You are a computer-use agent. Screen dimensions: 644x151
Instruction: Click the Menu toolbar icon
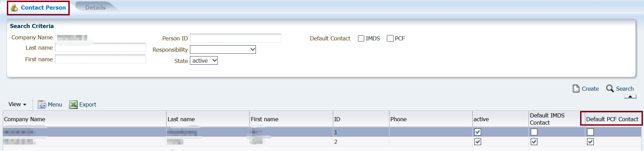point(42,104)
